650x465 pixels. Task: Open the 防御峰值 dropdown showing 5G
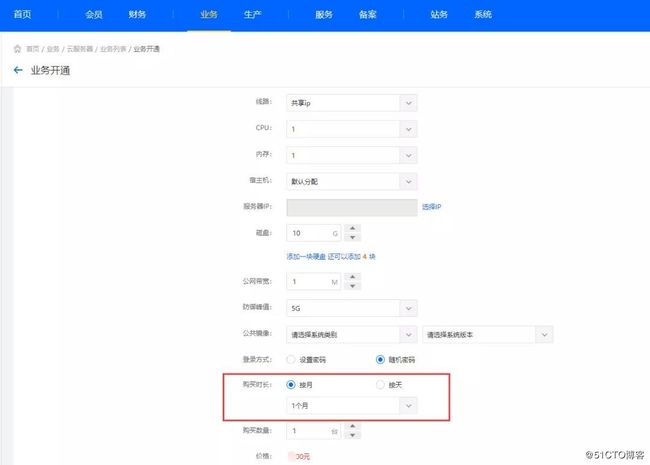click(x=352, y=308)
